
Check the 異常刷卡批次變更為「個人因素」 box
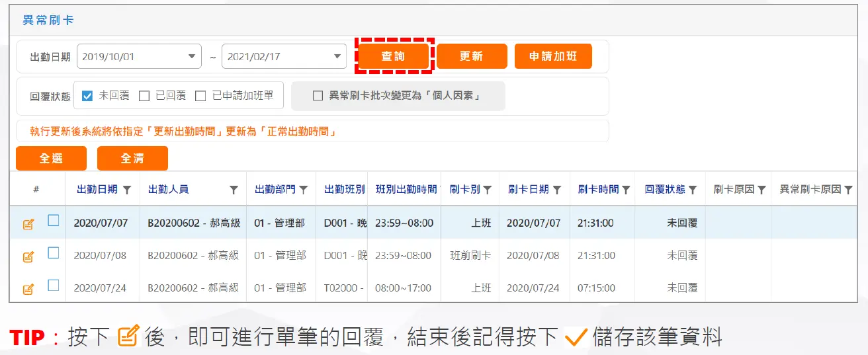pyautogui.click(x=318, y=96)
